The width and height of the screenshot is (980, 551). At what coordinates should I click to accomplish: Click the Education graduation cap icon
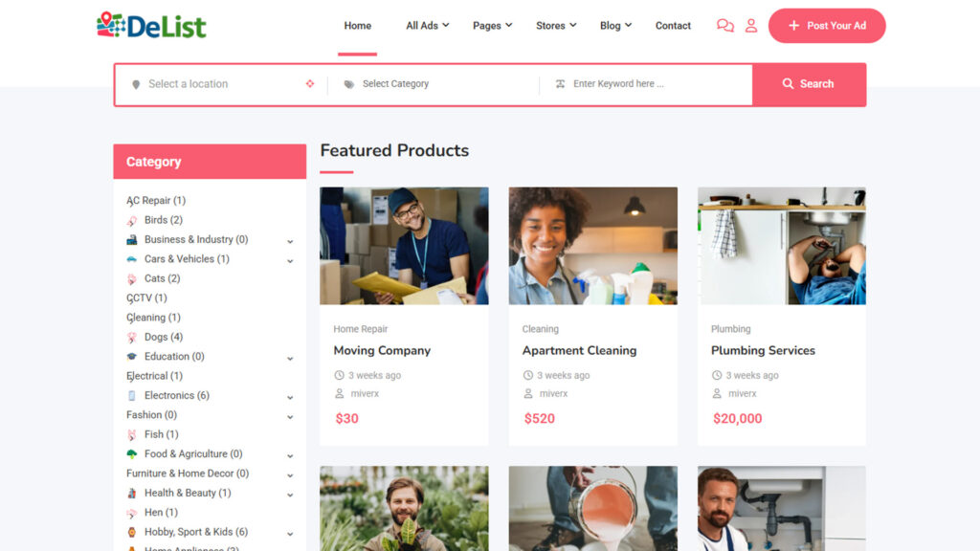[x=132, y=357]
